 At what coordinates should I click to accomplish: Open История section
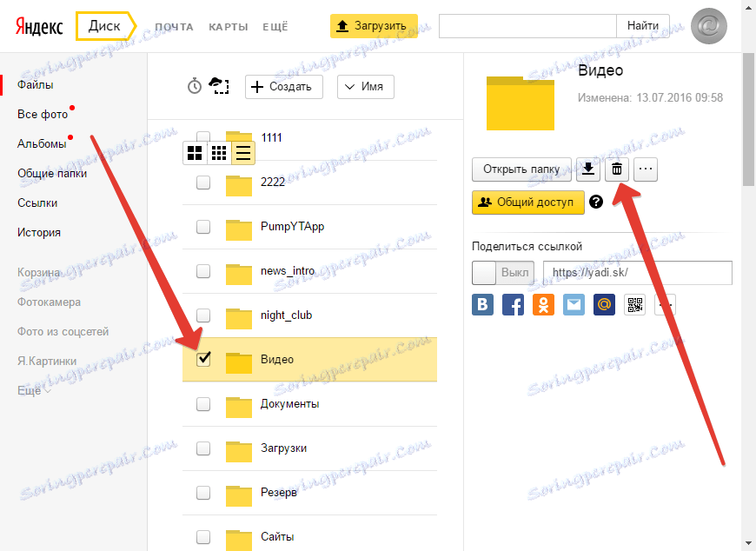tap(39, 232)
